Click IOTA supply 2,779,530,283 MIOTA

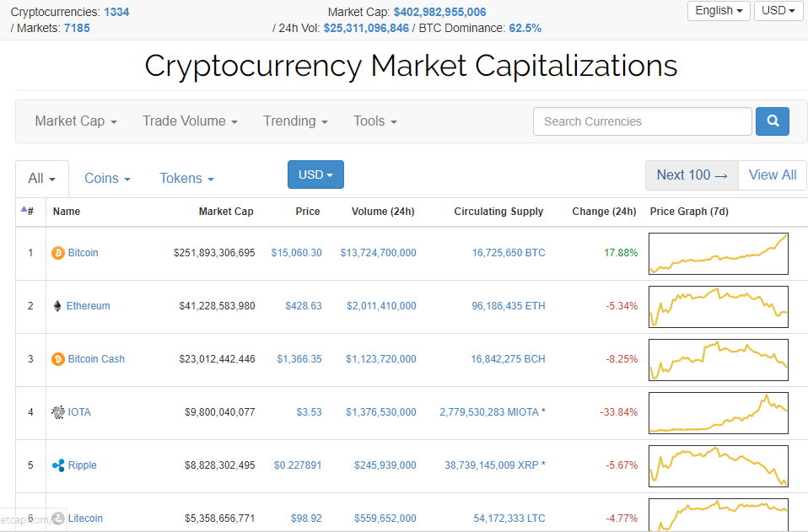pyautogui.click(x=489, y=412)
